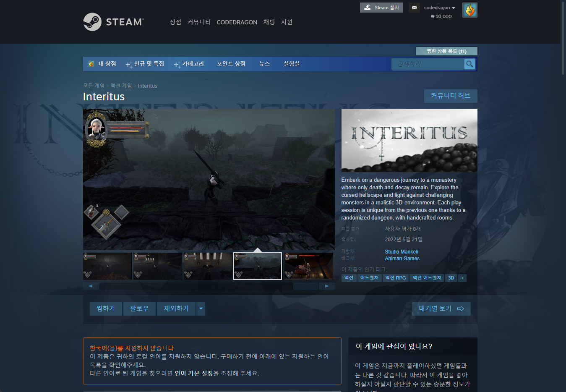Click the 대기열 보기 button

point(441,308)
